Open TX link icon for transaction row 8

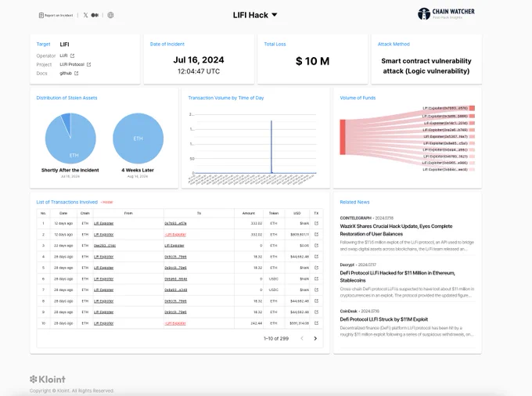click(x=316, y=301)
